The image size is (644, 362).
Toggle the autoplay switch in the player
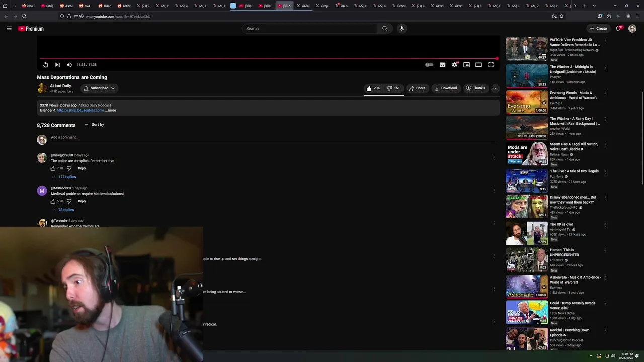click(x=429, y=65)
